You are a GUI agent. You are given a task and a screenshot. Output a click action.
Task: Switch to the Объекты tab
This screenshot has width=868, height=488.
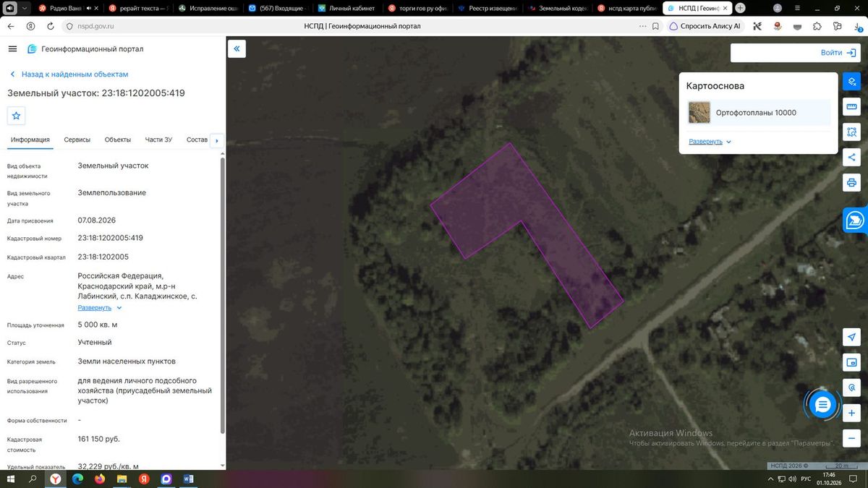pos(118,140)
